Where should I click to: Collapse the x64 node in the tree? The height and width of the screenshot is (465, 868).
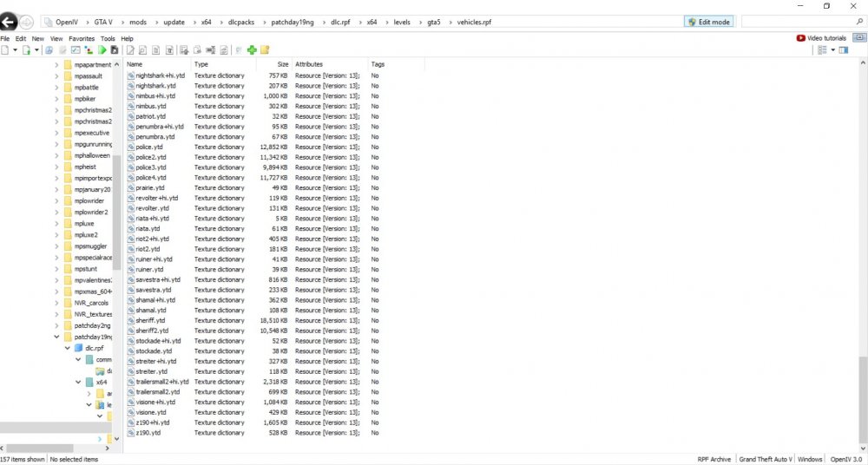click(x=78, y=382)
